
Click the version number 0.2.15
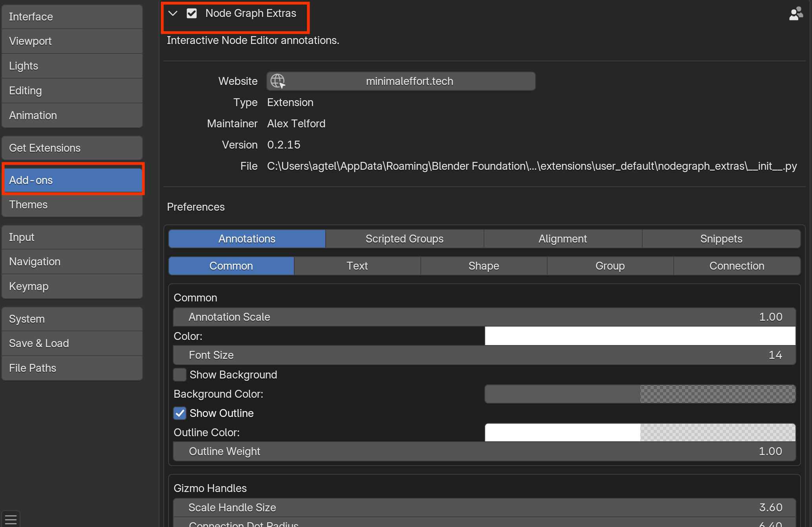(284, 145)
